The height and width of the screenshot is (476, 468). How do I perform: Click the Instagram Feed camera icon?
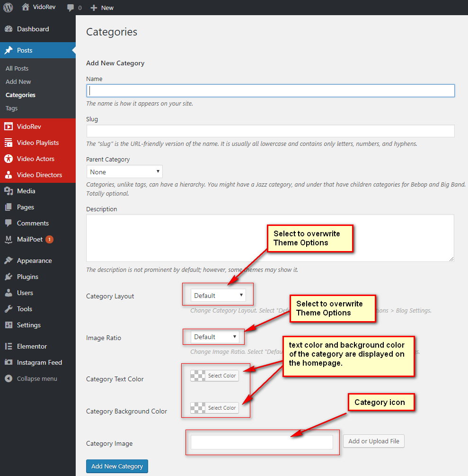(9, 362)
